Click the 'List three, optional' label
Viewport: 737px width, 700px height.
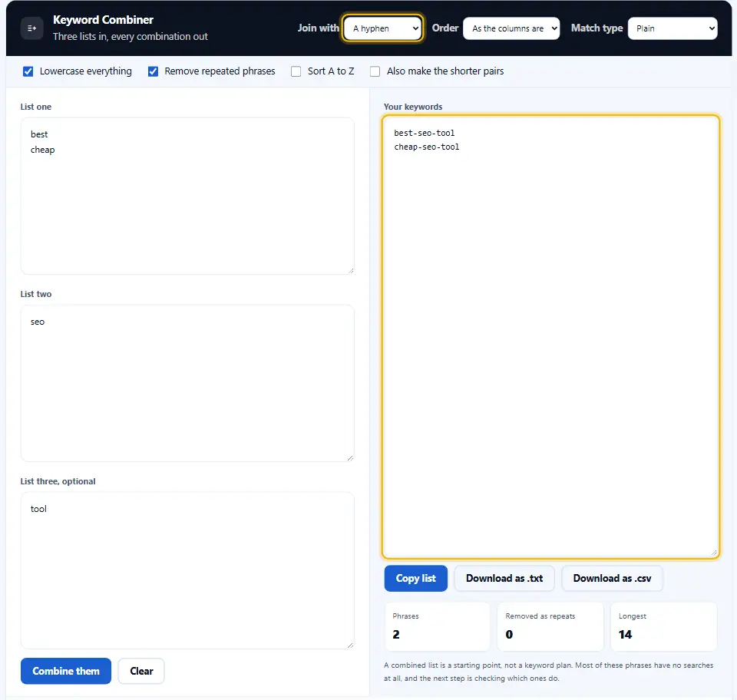coord(58,481)
